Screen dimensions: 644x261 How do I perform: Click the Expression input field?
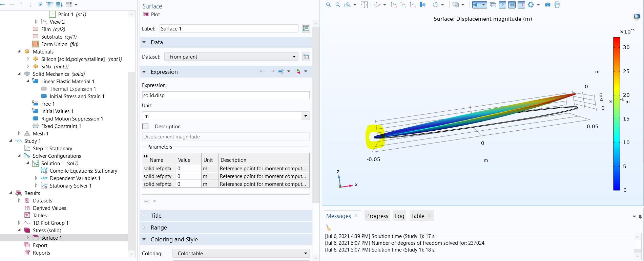(226, 95)
